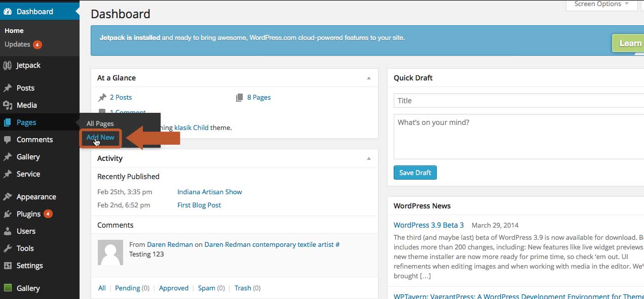644x299 pixels.
Task: Click the Save Draft button
Action: [x=415, y=173]
